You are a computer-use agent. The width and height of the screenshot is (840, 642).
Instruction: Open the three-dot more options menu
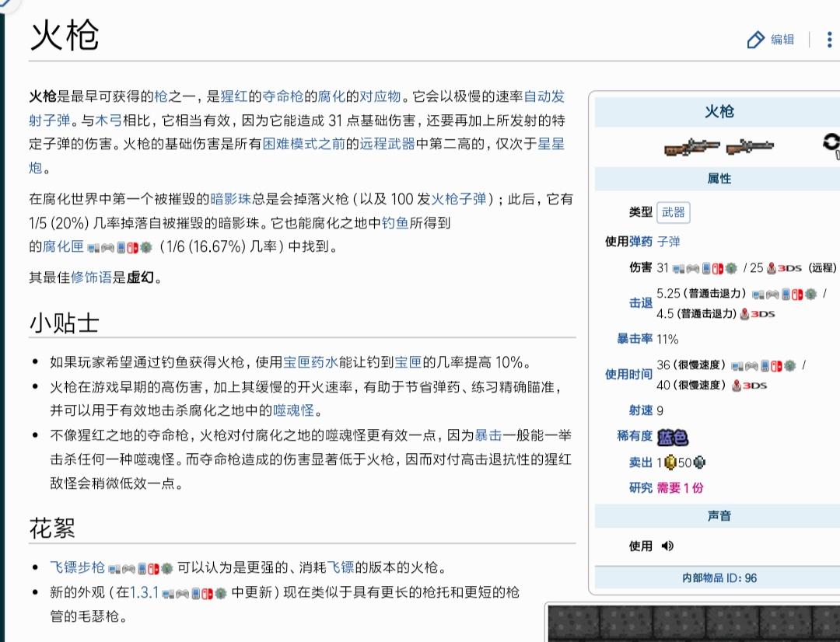click(x=829, y=40)
